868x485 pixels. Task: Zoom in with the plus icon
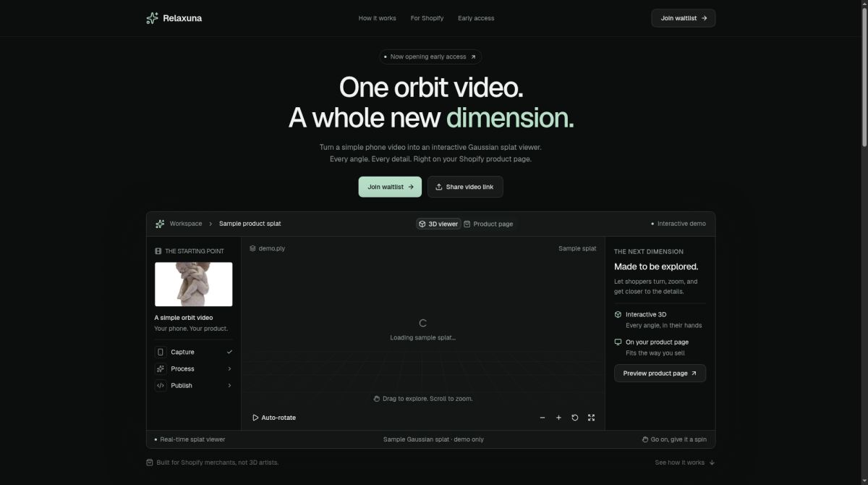click(558, 418)
